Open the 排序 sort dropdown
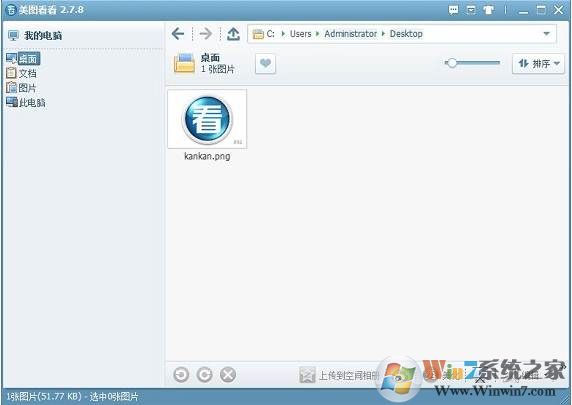The image size is (572, 405). click(538, 64)
